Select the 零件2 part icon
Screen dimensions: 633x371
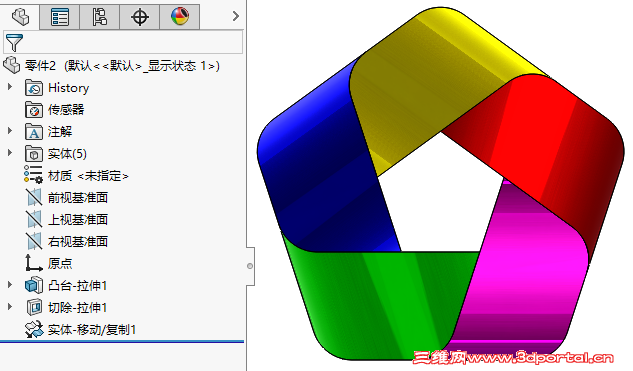[11, 65]
